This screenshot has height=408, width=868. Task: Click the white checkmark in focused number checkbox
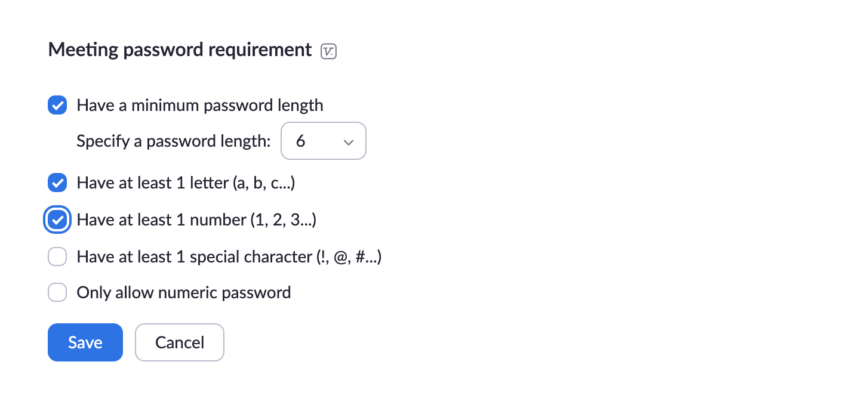pos(57,220)
